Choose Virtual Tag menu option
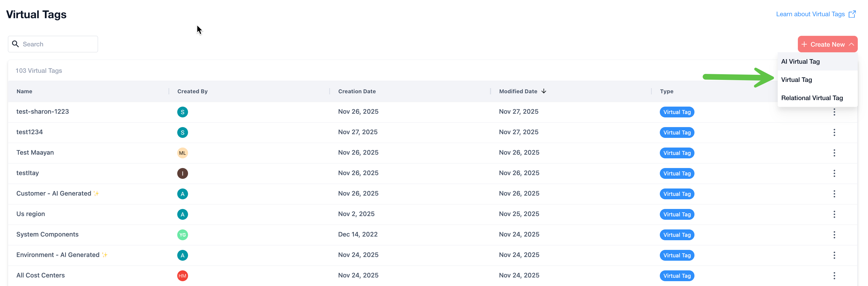Screen dimensions: 868x286 [x=796, y=80]
